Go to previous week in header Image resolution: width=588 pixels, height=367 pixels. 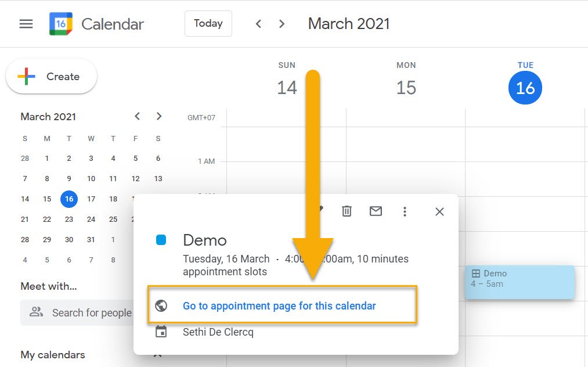(258, 24)
